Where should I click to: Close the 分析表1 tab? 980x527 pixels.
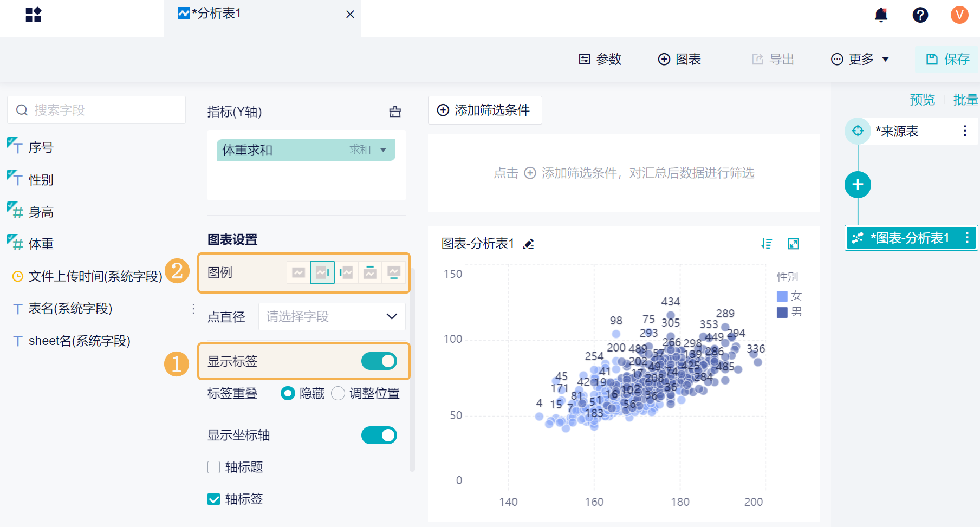click(350, 15)
